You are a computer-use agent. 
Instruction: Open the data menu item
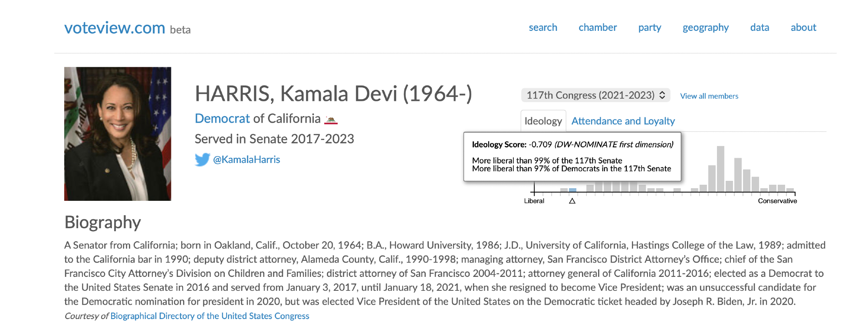point(759,27)
